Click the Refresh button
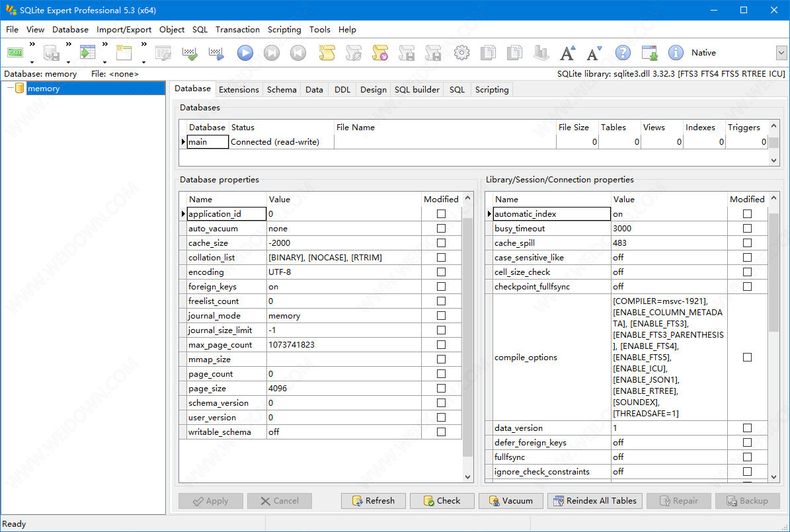The image size is (790, 532). (x=374, y=501)
